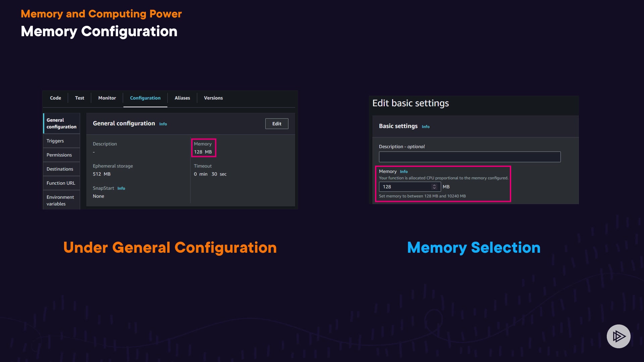Image resolution: width=644 pixels, height=362 pixels.
Task: Click the Pluralsight play logo icon
Action: tap(619, 336)
